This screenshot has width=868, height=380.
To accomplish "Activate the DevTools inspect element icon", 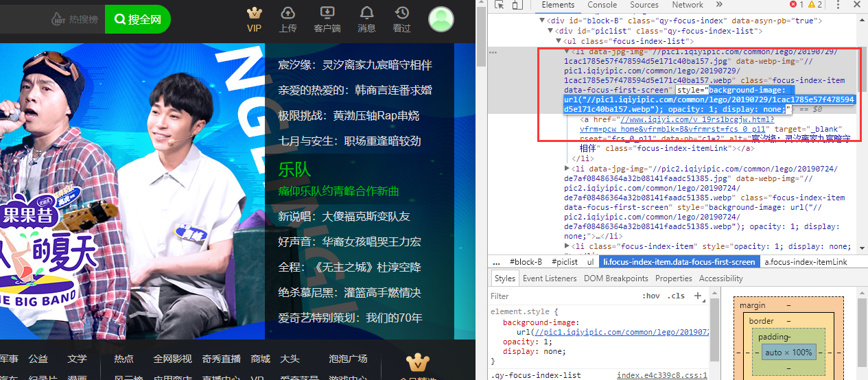I will pyautogui.click(x=500, y=5).
